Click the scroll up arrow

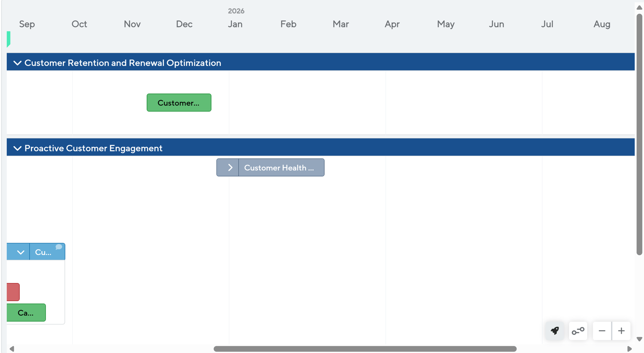(640, 7)
